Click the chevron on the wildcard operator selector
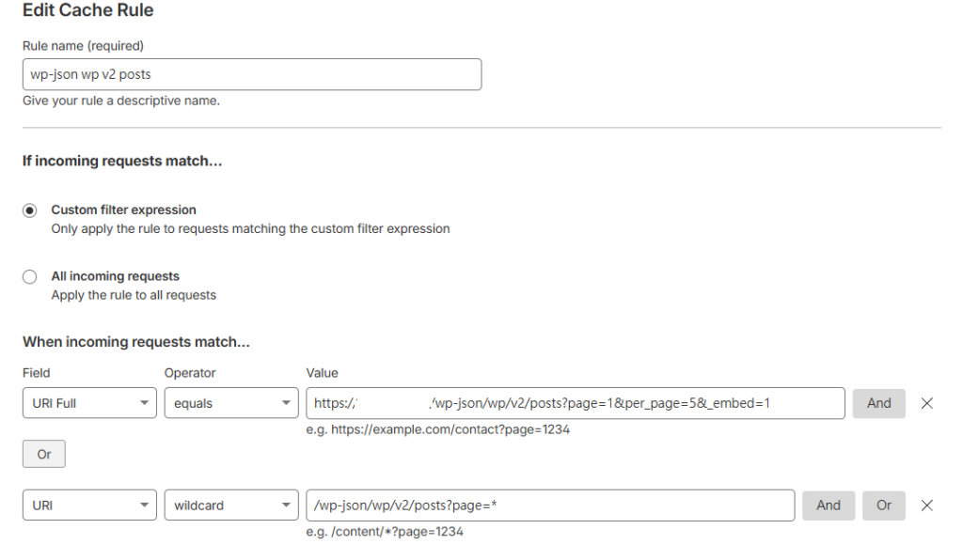Image resolution: width=963 pixels, height=560 pixels. click(286, 505)
